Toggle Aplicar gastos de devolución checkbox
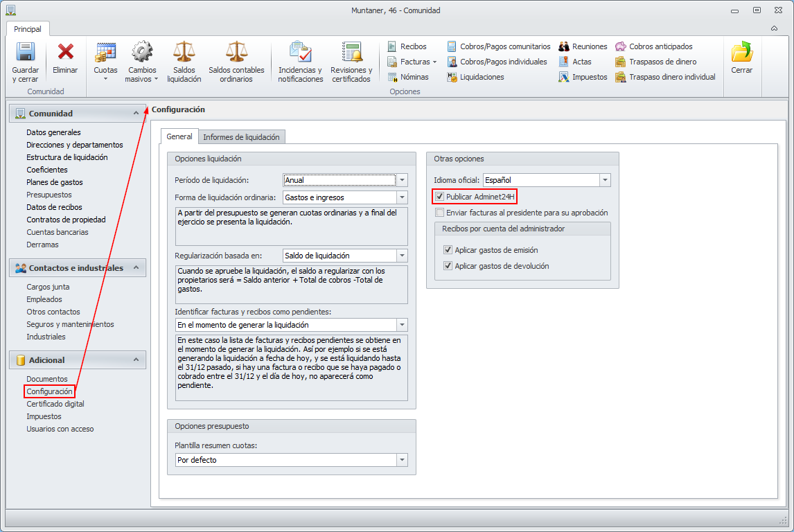The height and width of the screenshot is (532, 794). tap(448, 266)
